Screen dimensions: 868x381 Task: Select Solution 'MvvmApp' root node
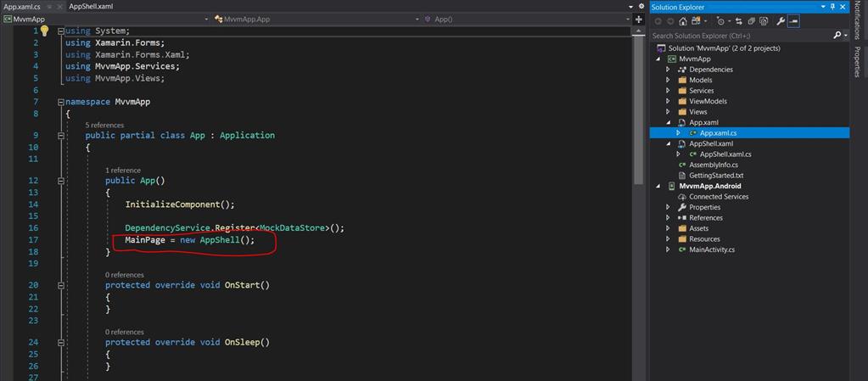tap(724, 48)
